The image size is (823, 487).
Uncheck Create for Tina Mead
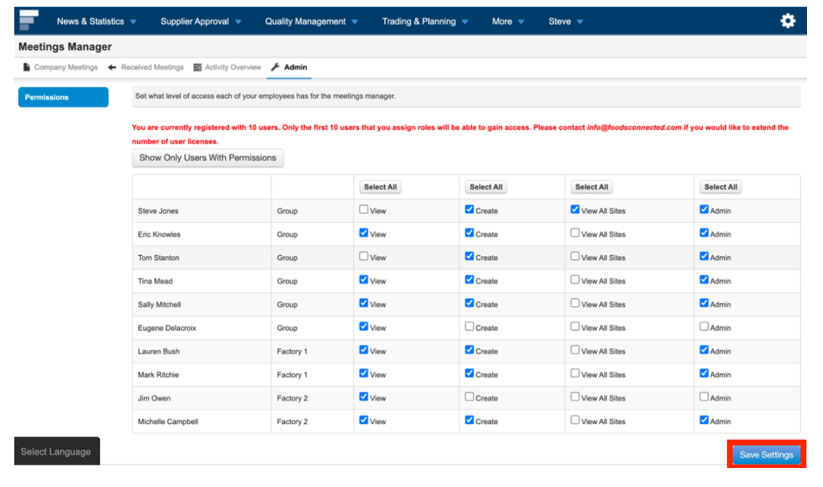(469, 280)
